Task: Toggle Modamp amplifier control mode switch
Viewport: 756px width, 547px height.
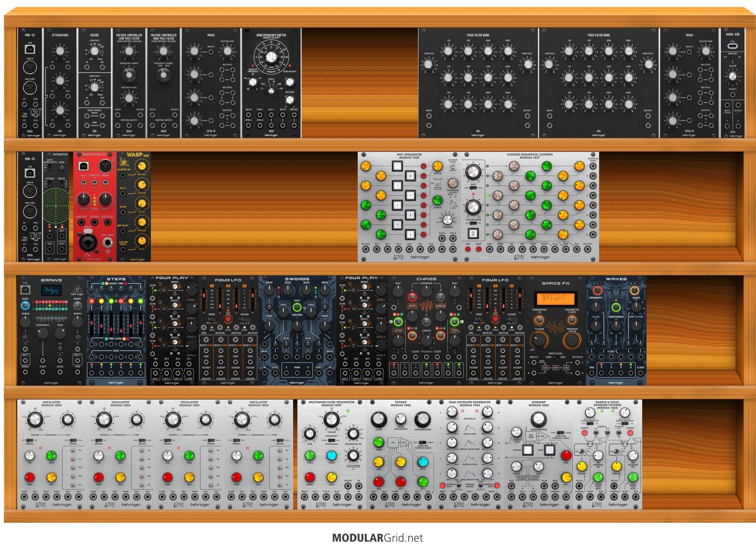Action: point(561,433)
